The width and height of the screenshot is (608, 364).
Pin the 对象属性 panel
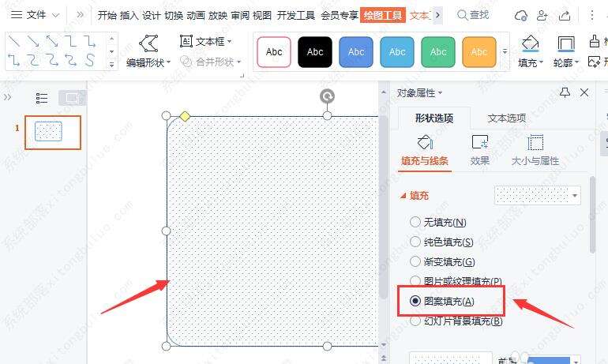565,92
